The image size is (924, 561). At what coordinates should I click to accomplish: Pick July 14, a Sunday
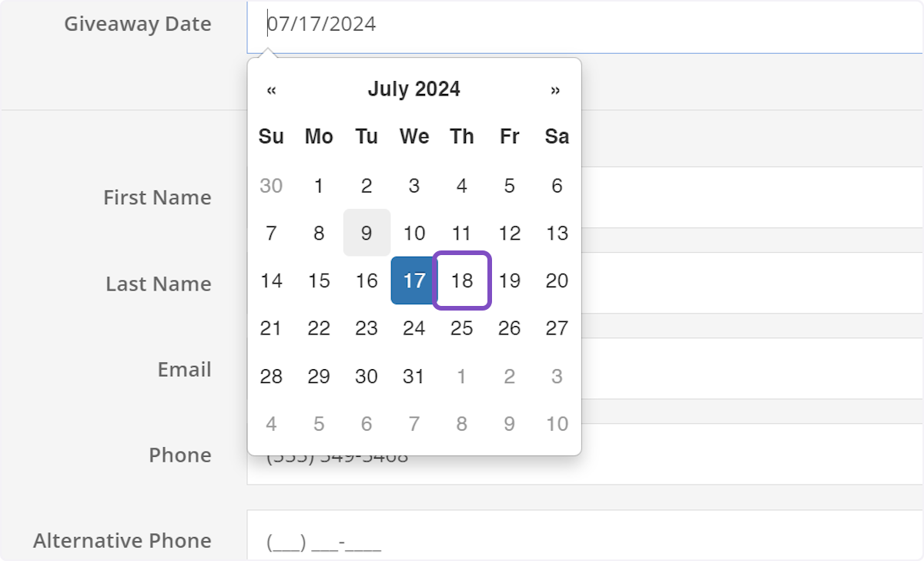point(271,280)
